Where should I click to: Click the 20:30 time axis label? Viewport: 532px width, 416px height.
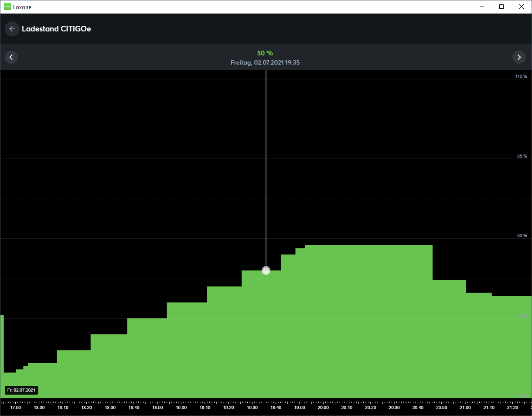[394, 408]
